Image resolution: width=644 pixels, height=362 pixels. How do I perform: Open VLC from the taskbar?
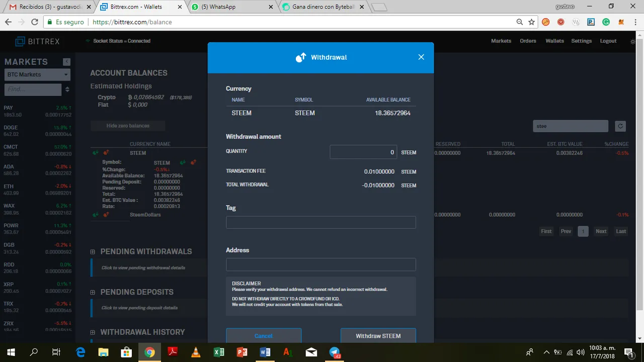pos(196,352)
